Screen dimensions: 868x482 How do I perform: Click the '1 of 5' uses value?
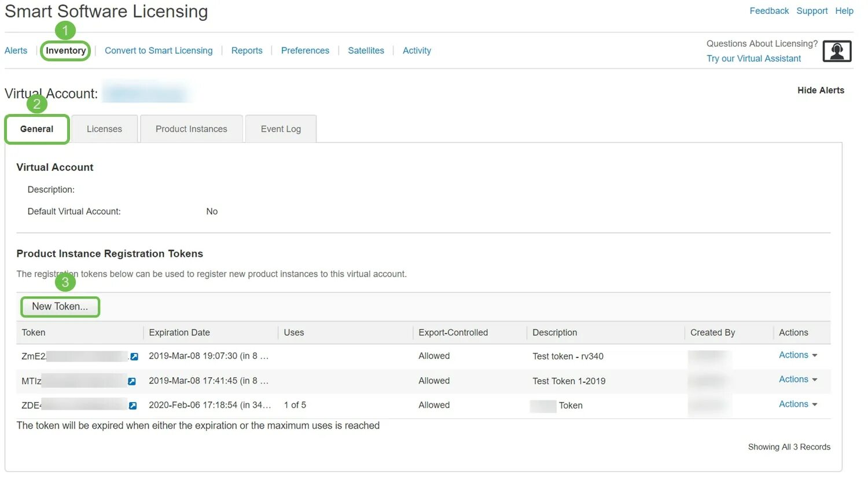coord(295,406)
